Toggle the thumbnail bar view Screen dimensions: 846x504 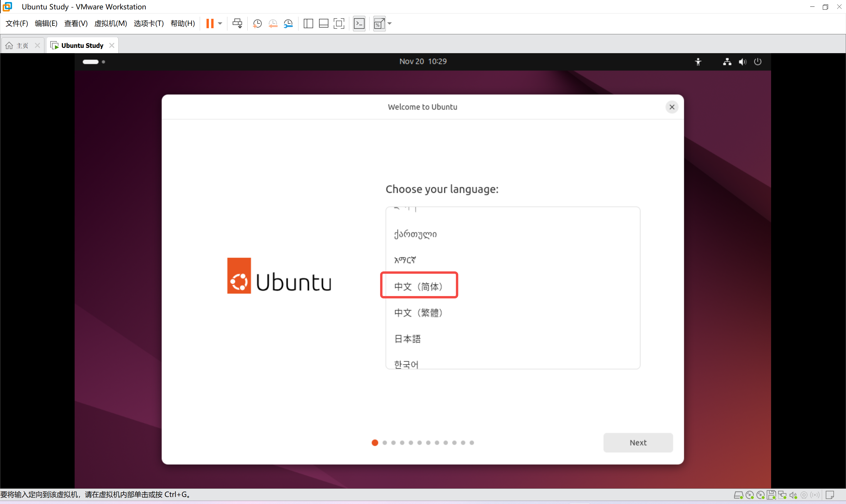click(x=323, y=23)
